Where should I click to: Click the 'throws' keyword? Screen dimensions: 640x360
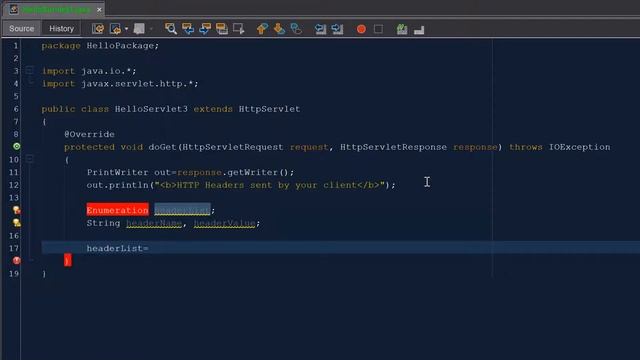tap(526, 147)
